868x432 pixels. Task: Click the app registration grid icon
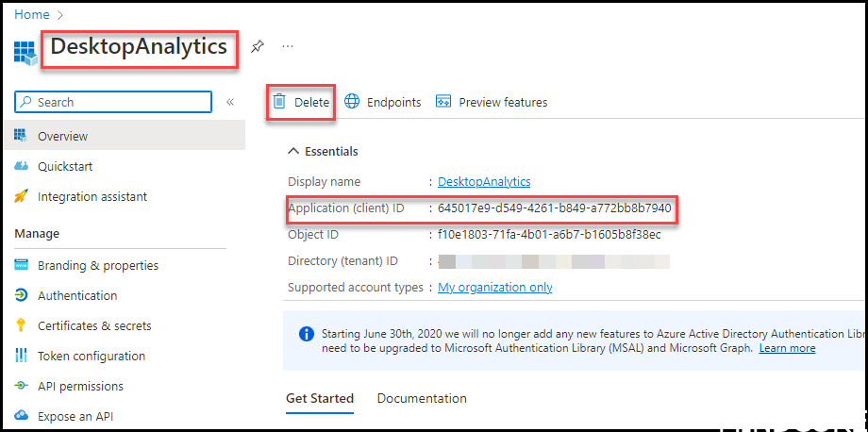[x=25, y=53]
